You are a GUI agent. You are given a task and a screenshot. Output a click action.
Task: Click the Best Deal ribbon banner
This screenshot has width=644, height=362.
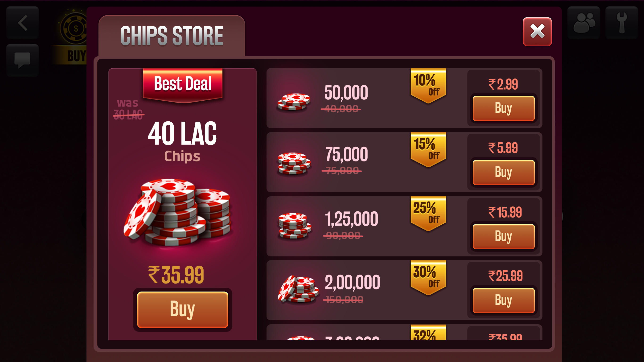182,85
